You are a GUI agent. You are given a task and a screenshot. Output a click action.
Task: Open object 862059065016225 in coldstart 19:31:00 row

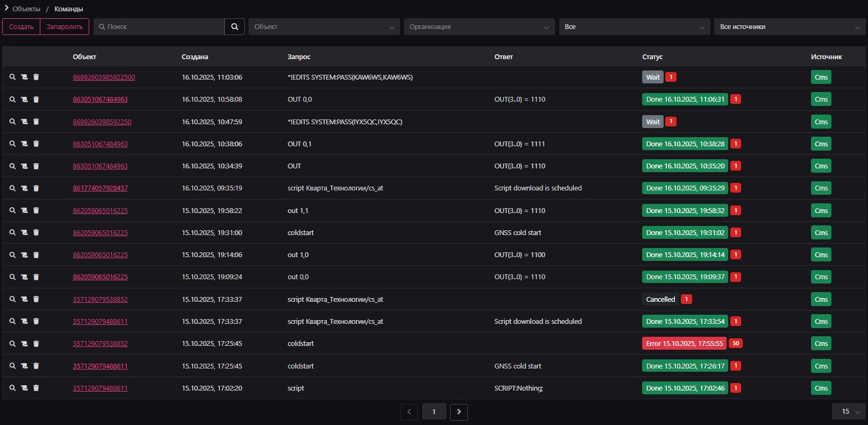click(x=100, y=232)
